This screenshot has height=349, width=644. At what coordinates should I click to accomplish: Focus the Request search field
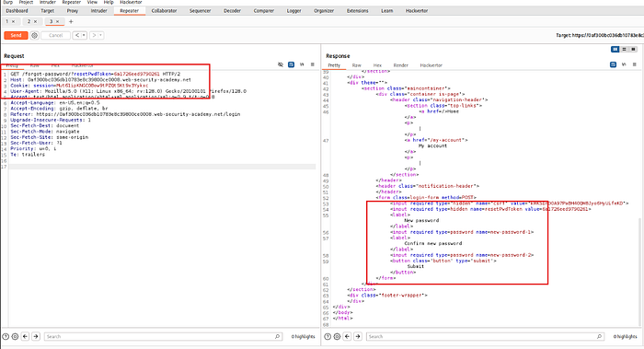163,336
